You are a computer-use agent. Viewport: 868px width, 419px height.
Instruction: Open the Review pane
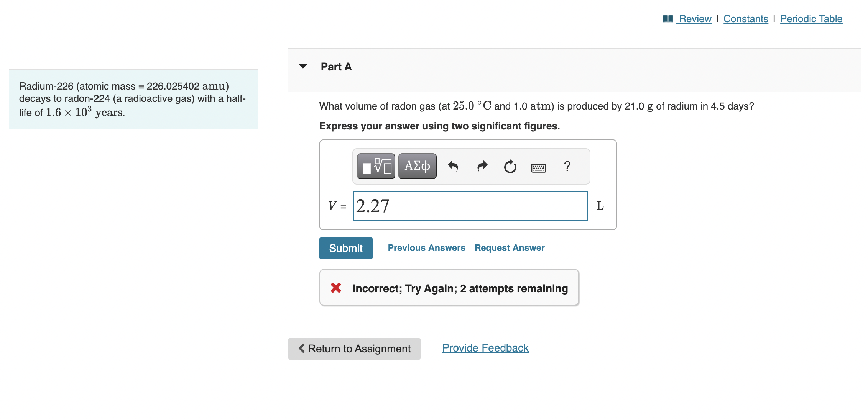point(694,18)
